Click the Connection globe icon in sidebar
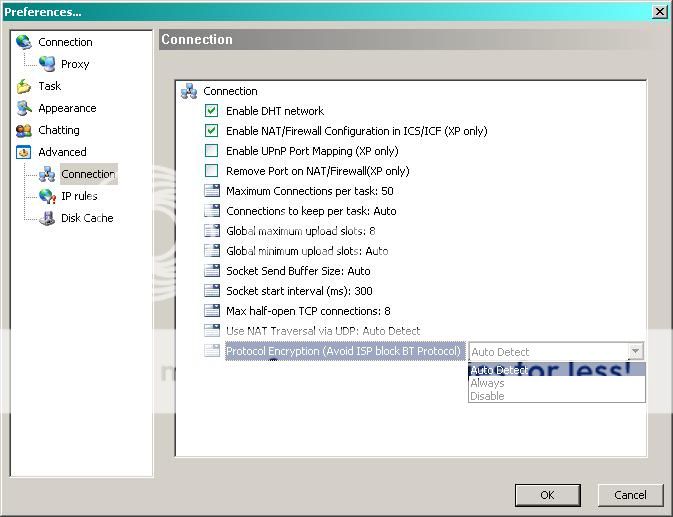Screen dimensions: 673x517 [24, 42]
